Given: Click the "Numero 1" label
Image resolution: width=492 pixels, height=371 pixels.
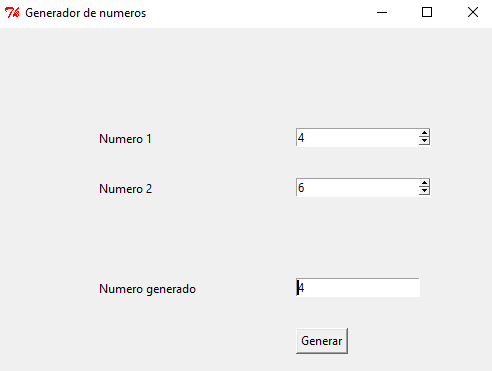Looking at the screenshot, I should pyautogui.click(x=125, y=139).
